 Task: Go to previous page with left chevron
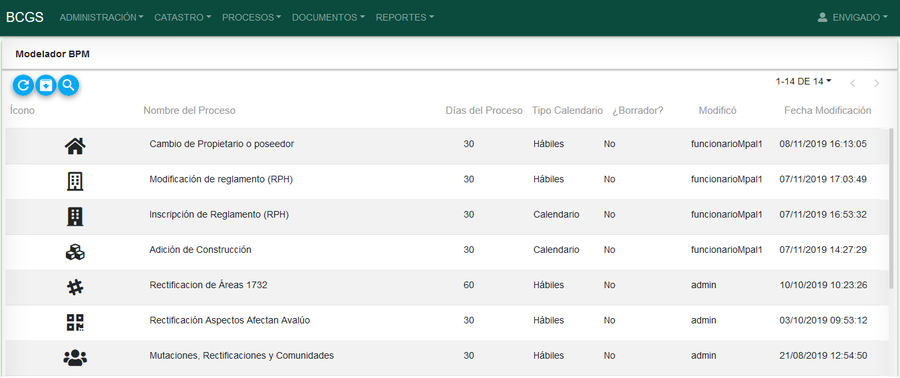(853, 84)
